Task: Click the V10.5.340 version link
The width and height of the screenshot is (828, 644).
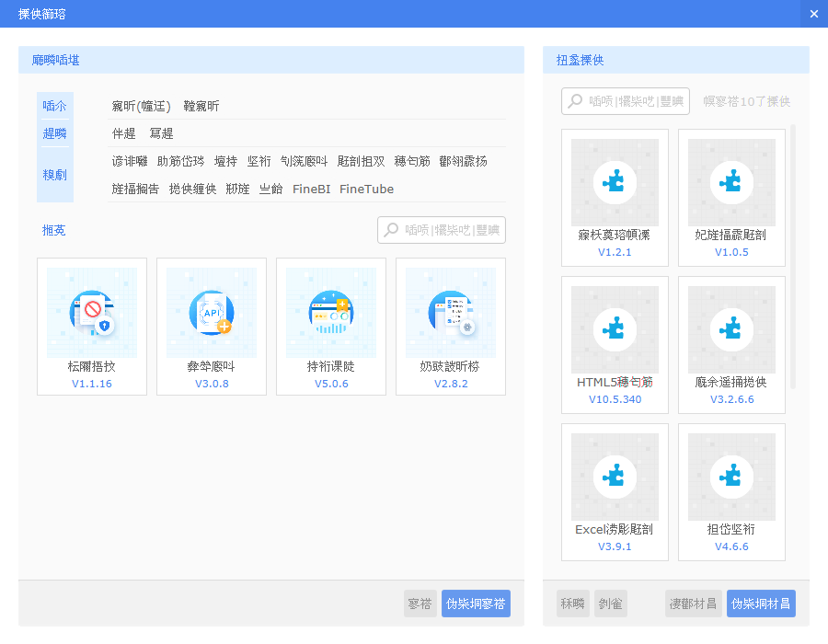Action: (615, 399)
